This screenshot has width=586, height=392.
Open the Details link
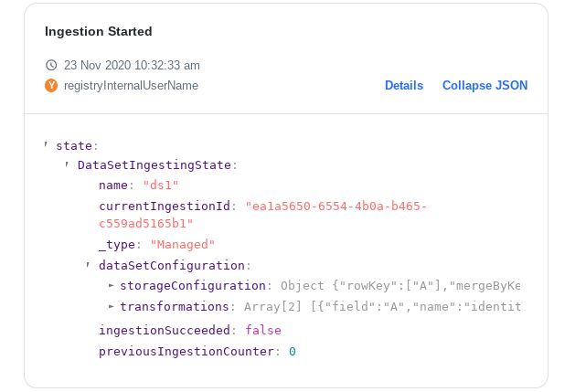click(404, 85)
